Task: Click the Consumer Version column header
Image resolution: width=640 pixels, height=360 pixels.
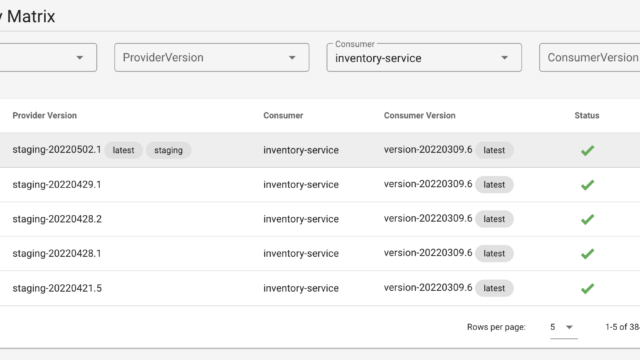Action: (x=419, y=116)
